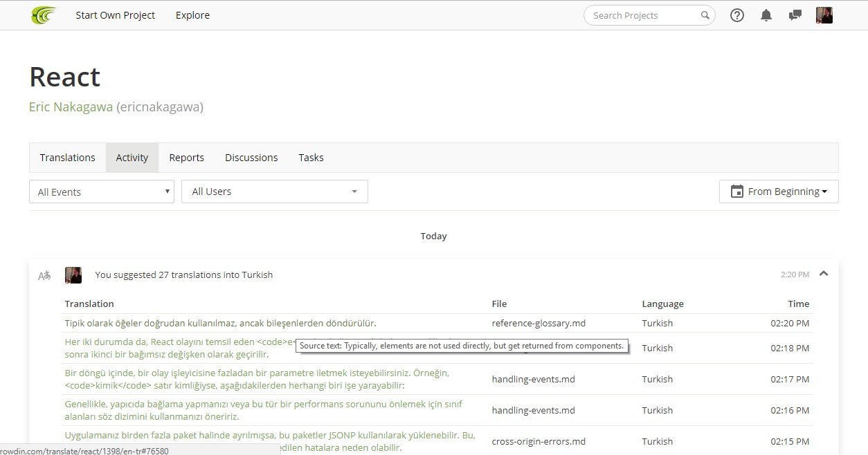Collapse the 27 translations activity entry
868x455 pixels.
(824, 274)
